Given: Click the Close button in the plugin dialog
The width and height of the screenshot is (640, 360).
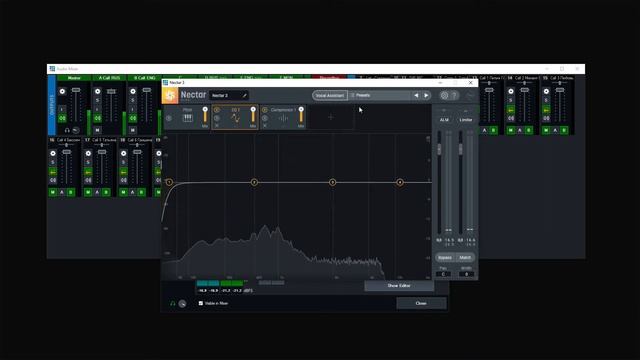Looking at the screenshot, I should (x=421, y=303).
